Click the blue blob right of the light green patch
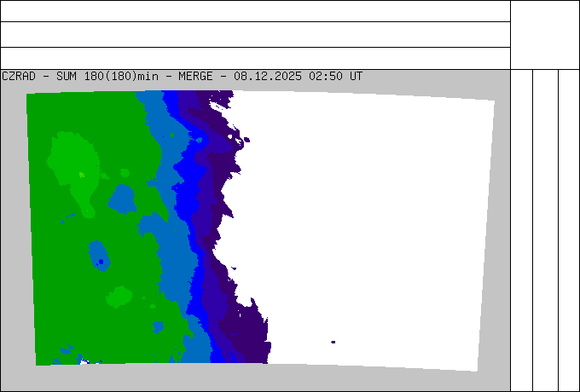 122,199
